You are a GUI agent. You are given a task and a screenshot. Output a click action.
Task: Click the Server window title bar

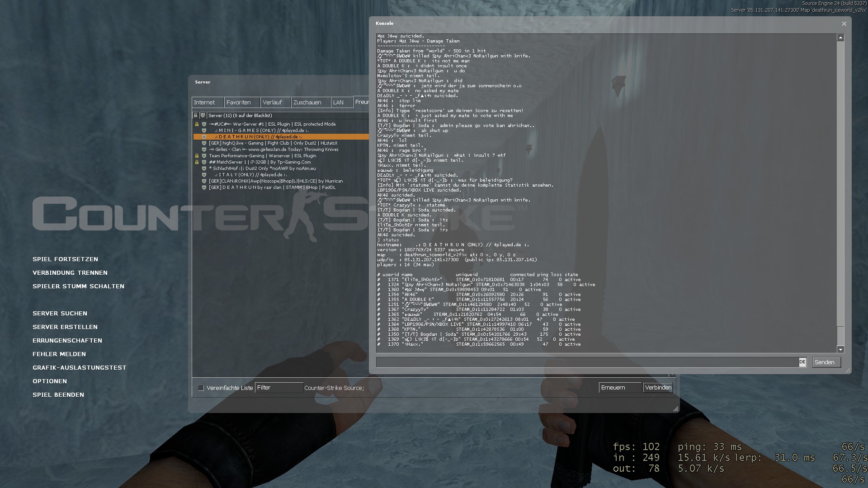(x=278, y=82)
